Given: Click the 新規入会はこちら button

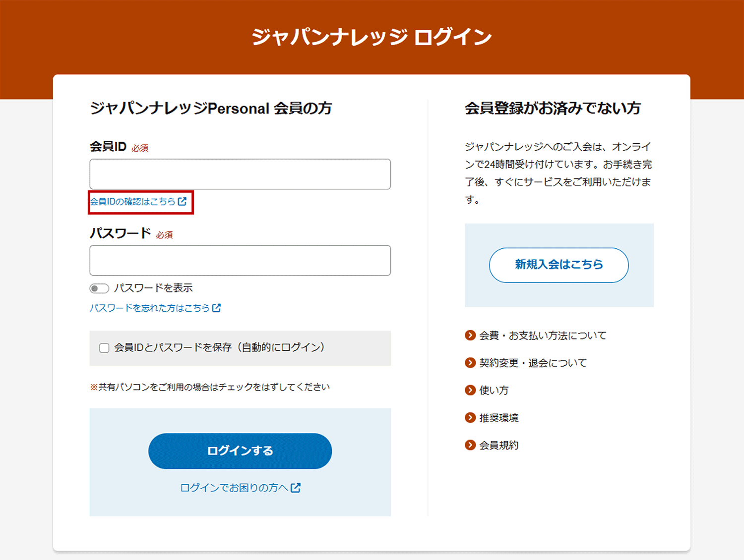Looking at the screenshot, I should tap(559, 265).
